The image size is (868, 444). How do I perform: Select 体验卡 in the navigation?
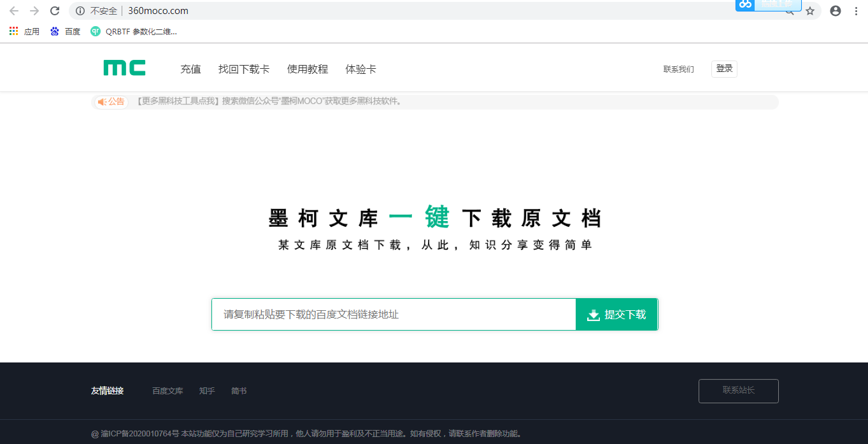click(x=360, y=69)
